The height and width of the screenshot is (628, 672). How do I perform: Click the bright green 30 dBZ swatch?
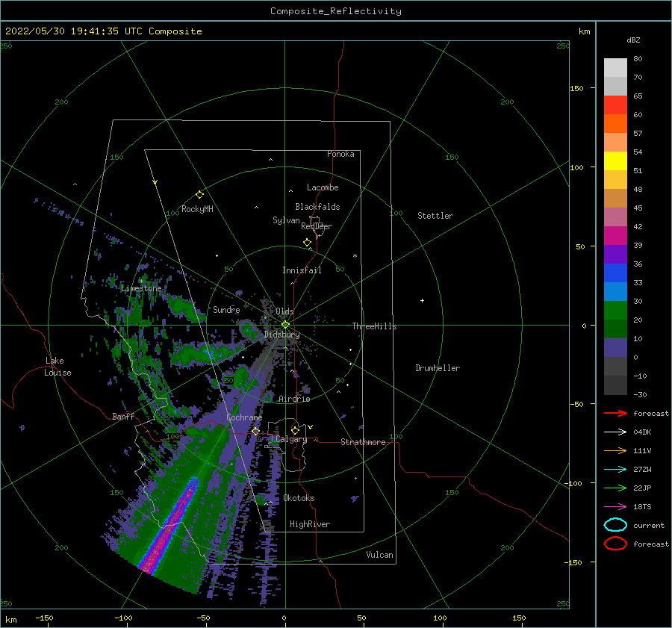click(x=615, y=311)
